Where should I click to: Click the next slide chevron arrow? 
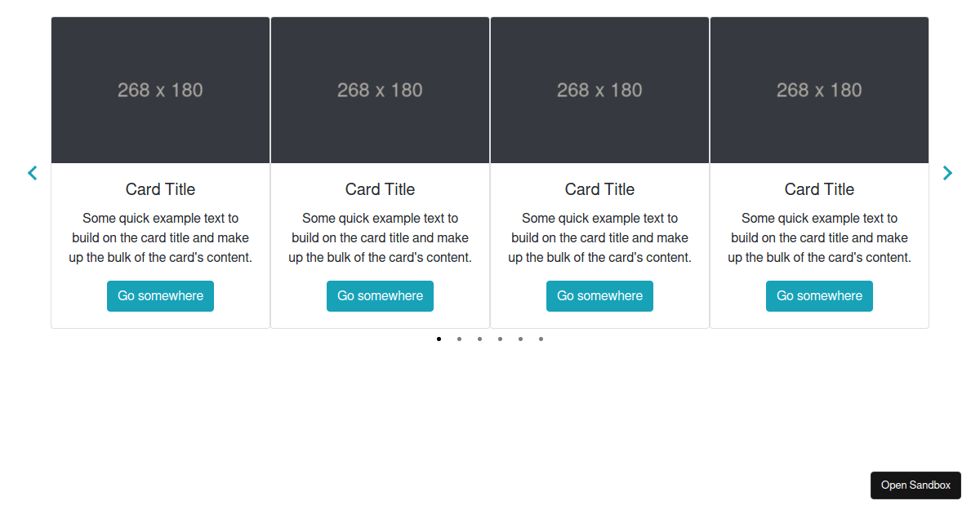(x=947, y=173)
